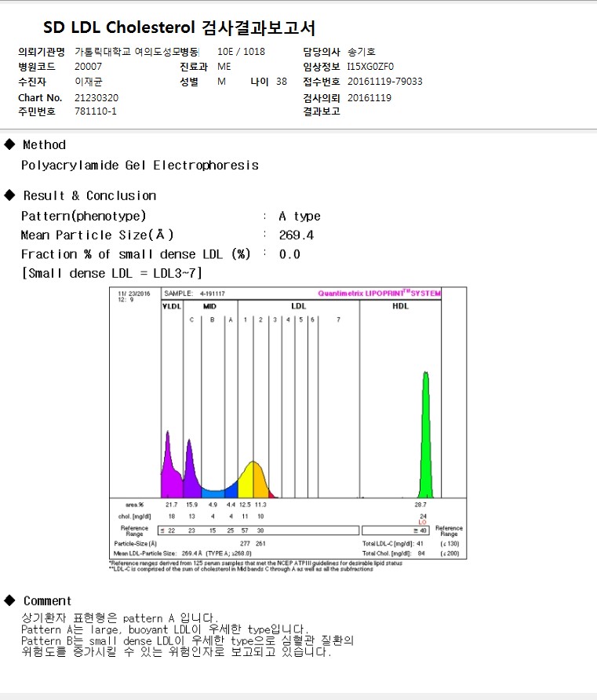Select the clinical info code I15XG0ZF0

pyautogui.click(x=370, y=67)
